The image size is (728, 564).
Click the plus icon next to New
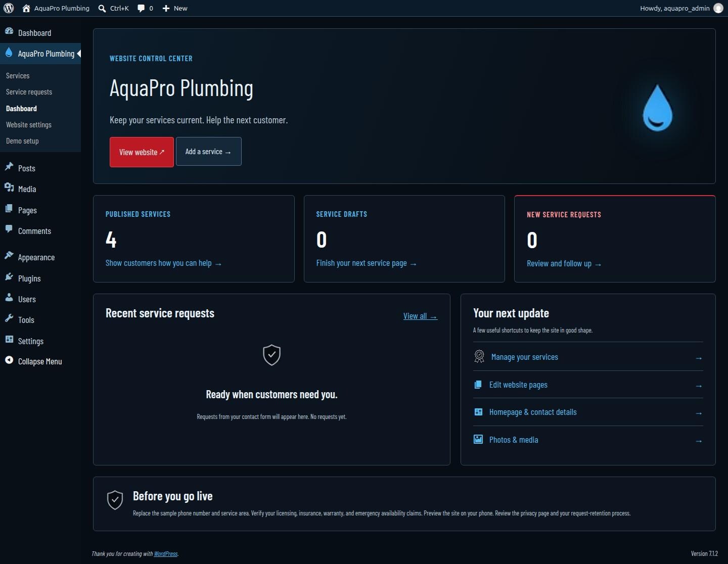(x=166, y=8)
